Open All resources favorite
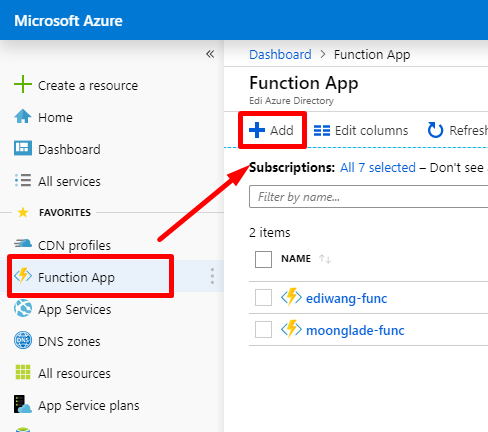Image resolution: width=488 pixels, height=432 pixels. pos(74,374)
